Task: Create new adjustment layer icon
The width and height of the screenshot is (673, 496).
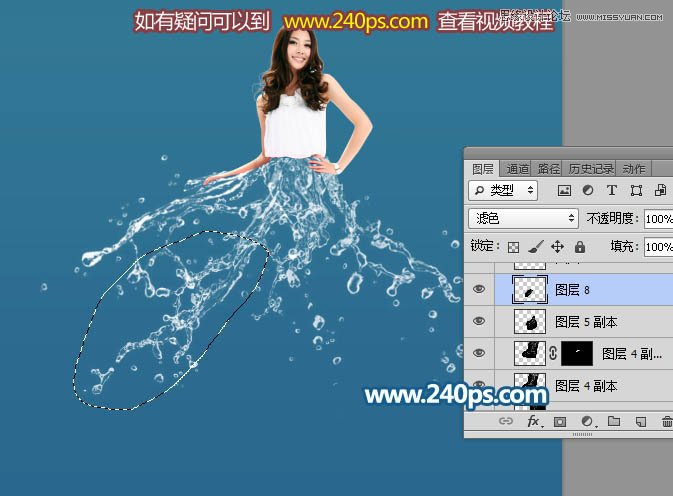Action: [587, 422]
